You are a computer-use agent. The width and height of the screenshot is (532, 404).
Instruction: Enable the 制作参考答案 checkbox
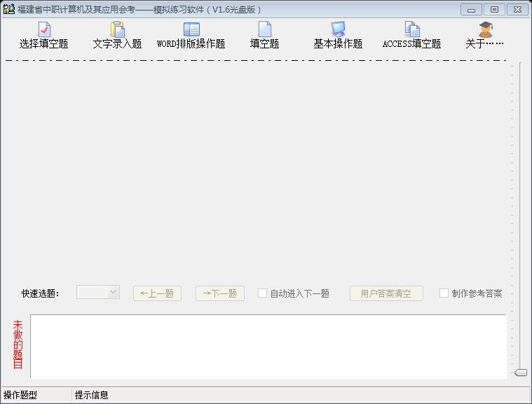(x=444, y=293)
